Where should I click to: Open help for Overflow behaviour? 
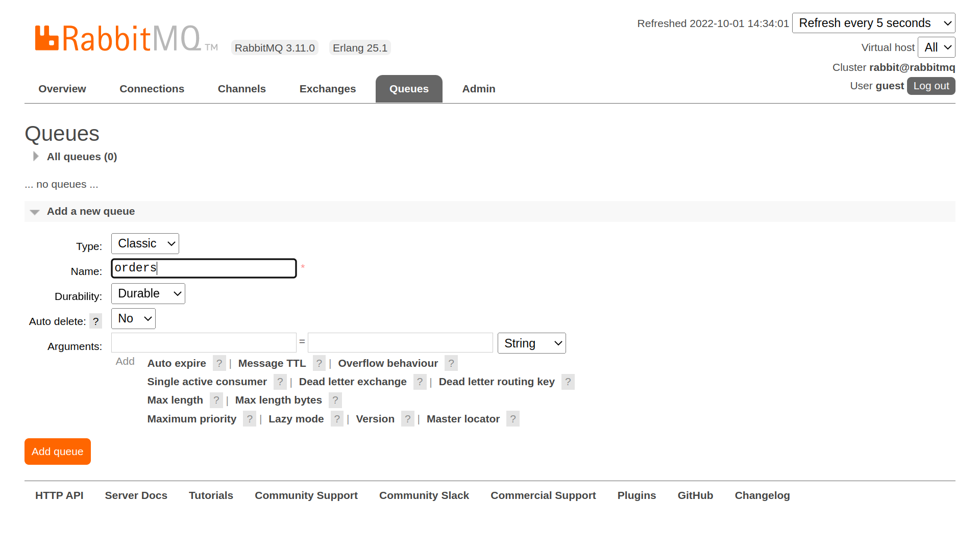click(x=451, y=363)
